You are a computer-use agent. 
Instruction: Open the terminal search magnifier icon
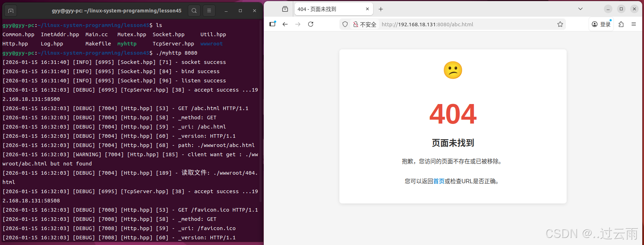pyautogui.click(x=194, y=11)
